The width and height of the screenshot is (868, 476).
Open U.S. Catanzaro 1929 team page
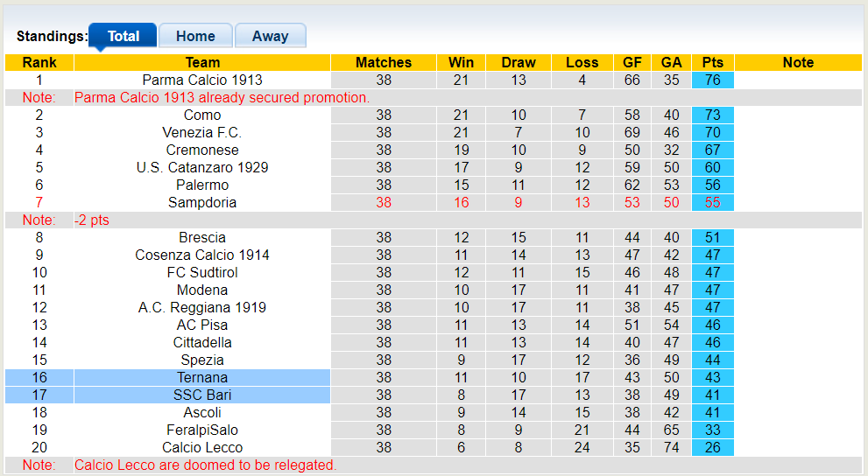coord(202,167)
